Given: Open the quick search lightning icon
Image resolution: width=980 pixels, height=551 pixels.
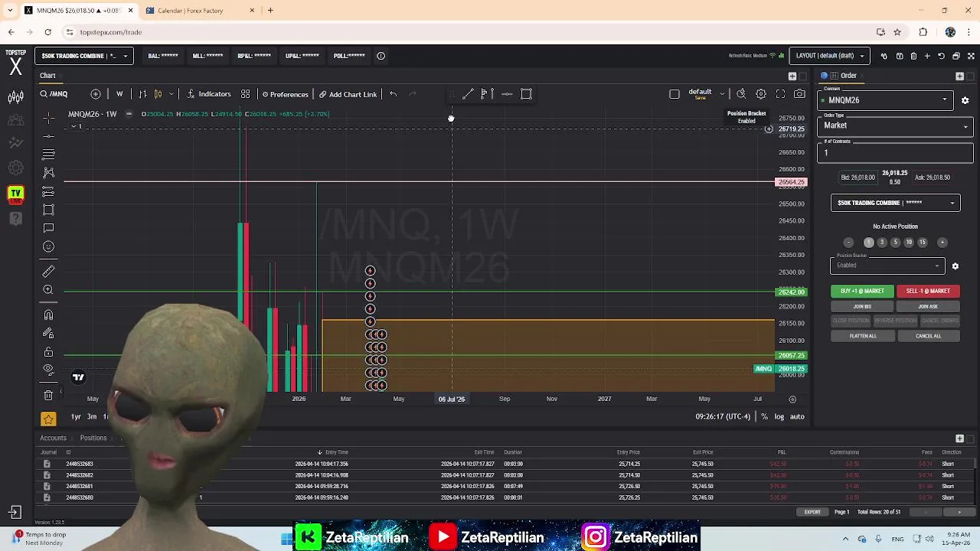Looking at the screenshot, I should pos(741,94).
